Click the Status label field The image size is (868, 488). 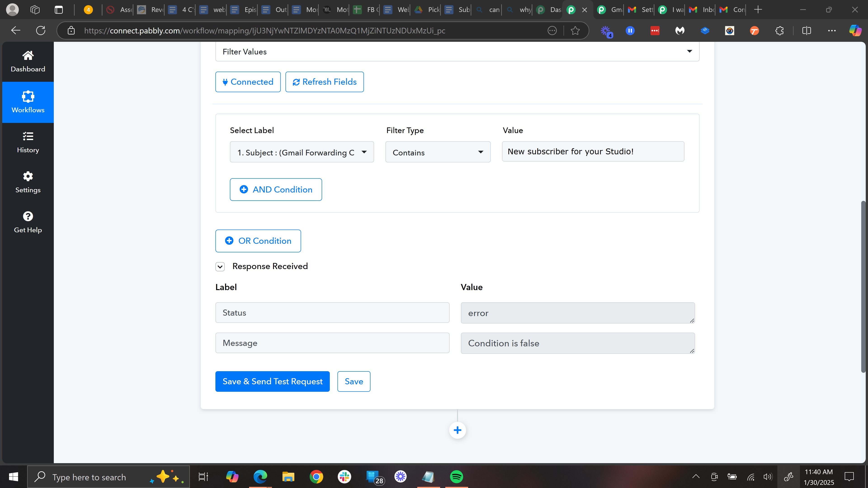[332, 312]
